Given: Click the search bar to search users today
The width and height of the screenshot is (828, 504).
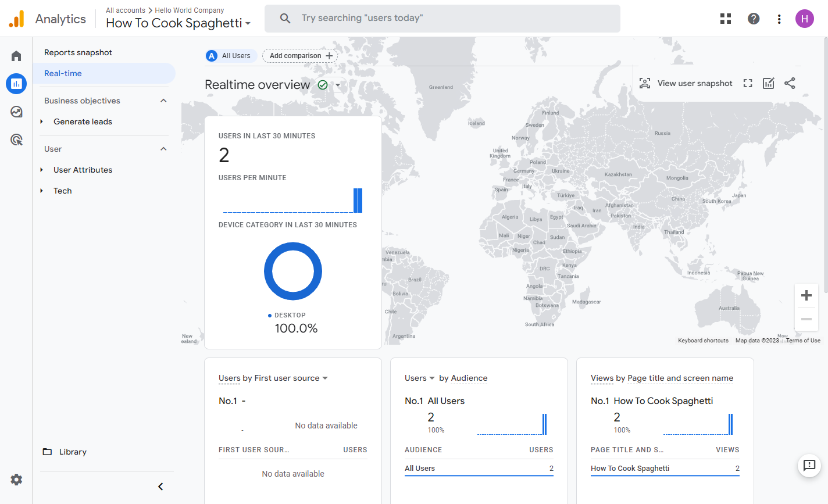Looking at the screenshot, I should click(x=442, y=18).
